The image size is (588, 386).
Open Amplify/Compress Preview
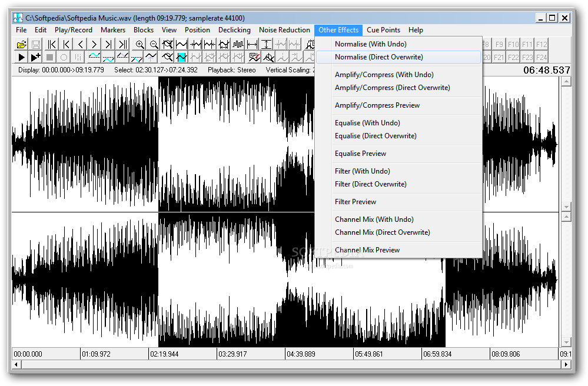[398, 105]
